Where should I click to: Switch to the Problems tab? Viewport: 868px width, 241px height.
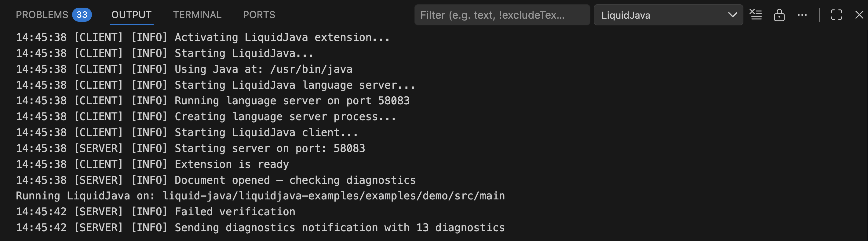[x=42, y=15]
